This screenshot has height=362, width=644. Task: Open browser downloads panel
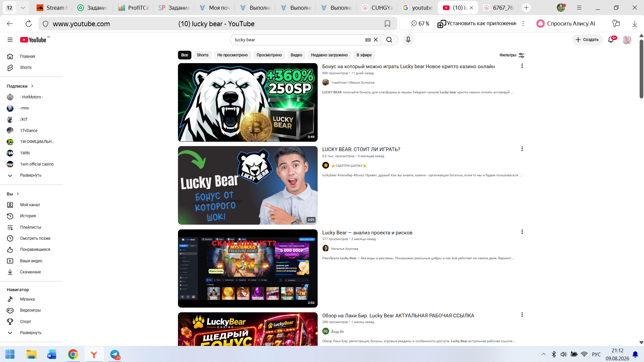[x=635, y=24]
